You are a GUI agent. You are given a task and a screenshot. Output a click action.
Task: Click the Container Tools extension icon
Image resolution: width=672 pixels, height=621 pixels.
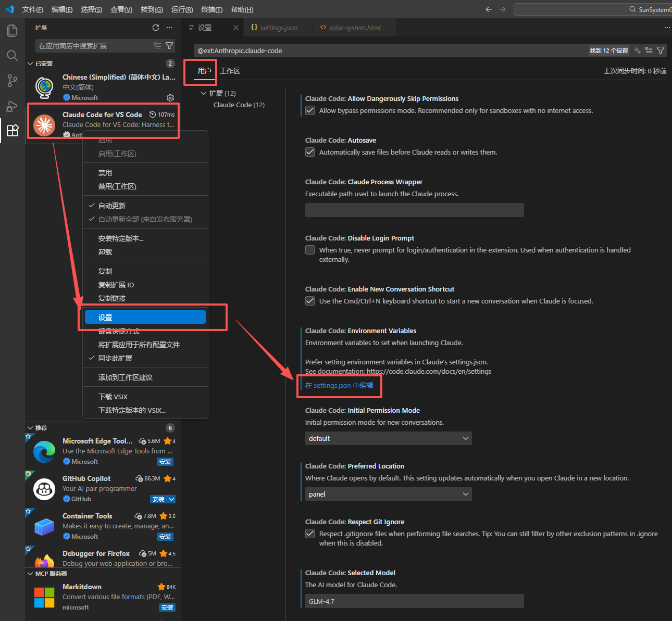click(x=44, y=526)
